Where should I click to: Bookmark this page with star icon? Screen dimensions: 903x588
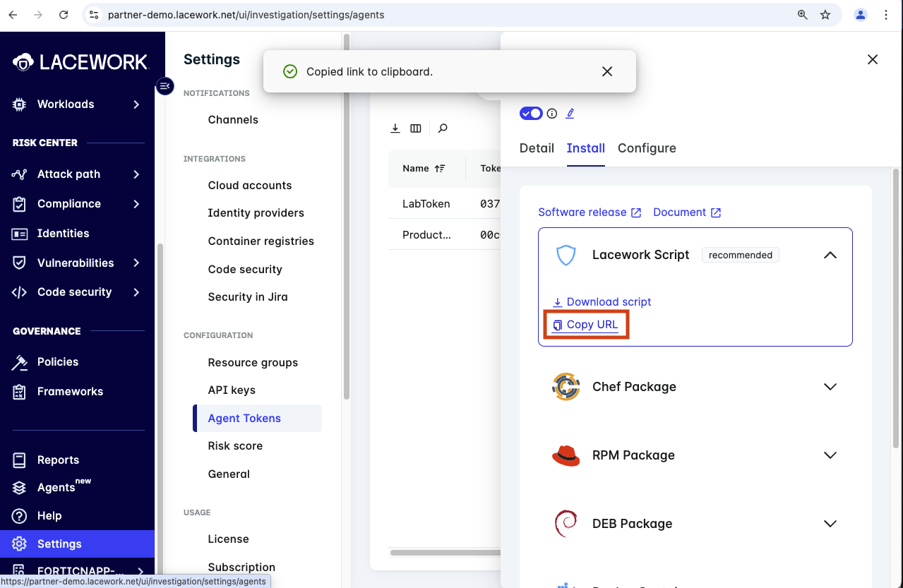825,14
